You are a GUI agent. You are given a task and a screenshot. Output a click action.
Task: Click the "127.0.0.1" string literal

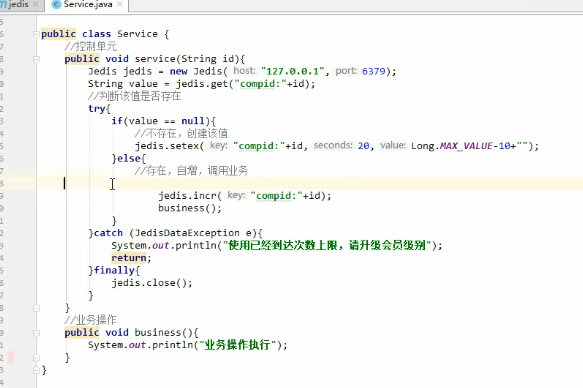click(293, 71)
